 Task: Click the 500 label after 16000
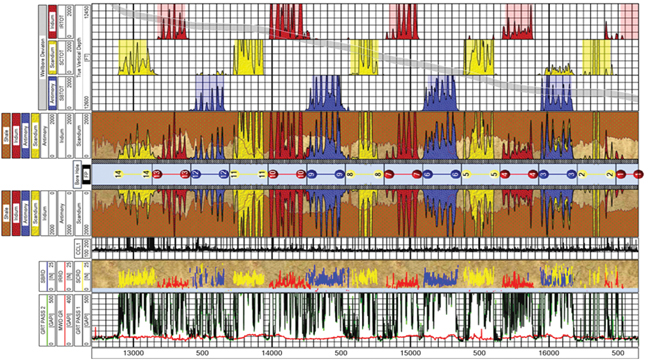click(617, 353)
